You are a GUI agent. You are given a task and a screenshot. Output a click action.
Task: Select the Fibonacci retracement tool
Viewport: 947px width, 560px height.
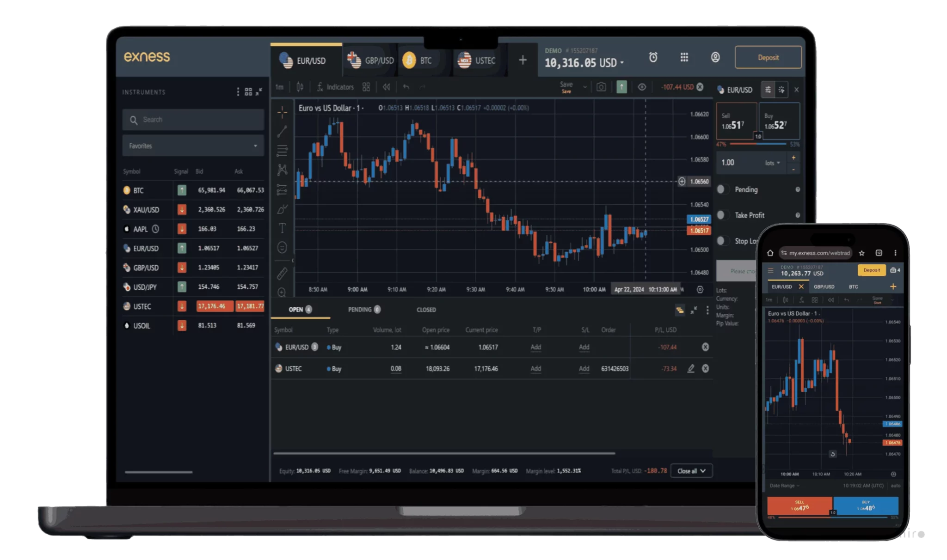[x=282, y=151]
